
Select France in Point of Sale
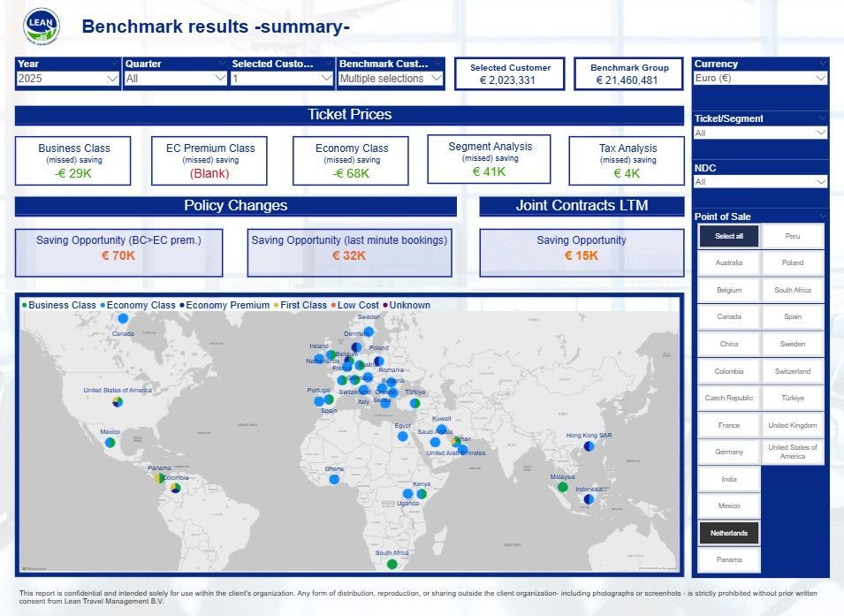coord(729,425)
